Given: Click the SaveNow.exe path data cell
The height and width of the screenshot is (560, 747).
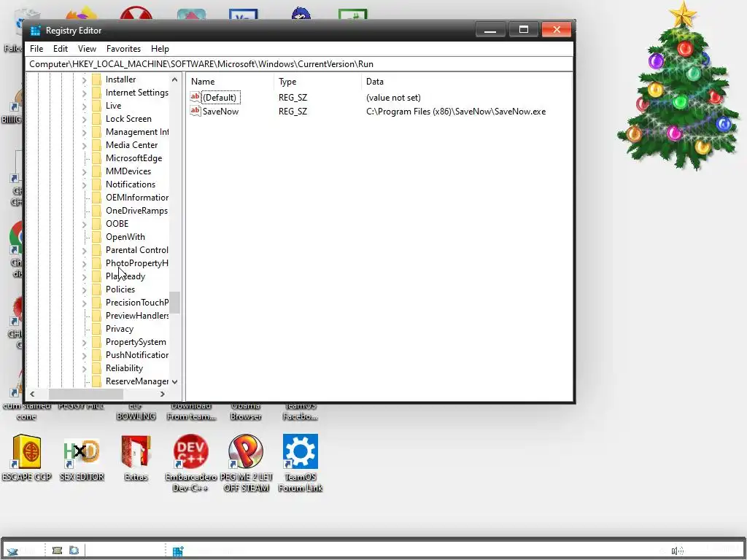Looking at the screenshot, I should (x=456, y=112).
